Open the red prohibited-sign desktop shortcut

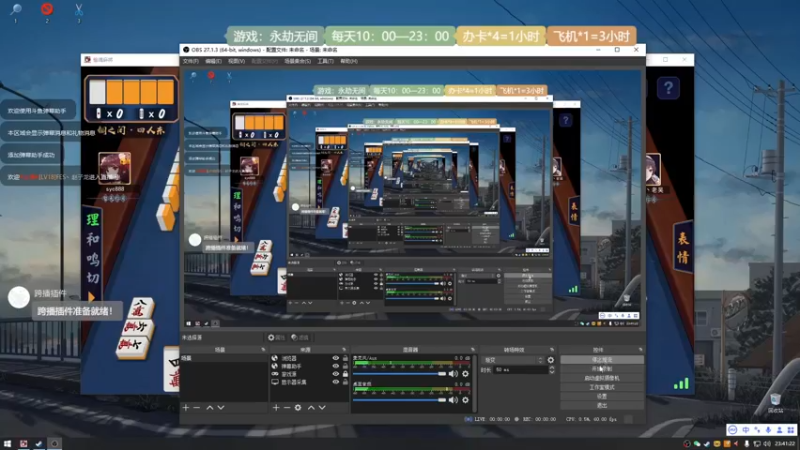click(x=47, y=9)
